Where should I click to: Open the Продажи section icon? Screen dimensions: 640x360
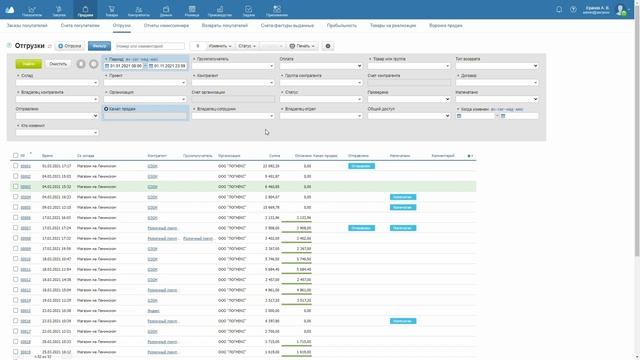coord(85,10)
